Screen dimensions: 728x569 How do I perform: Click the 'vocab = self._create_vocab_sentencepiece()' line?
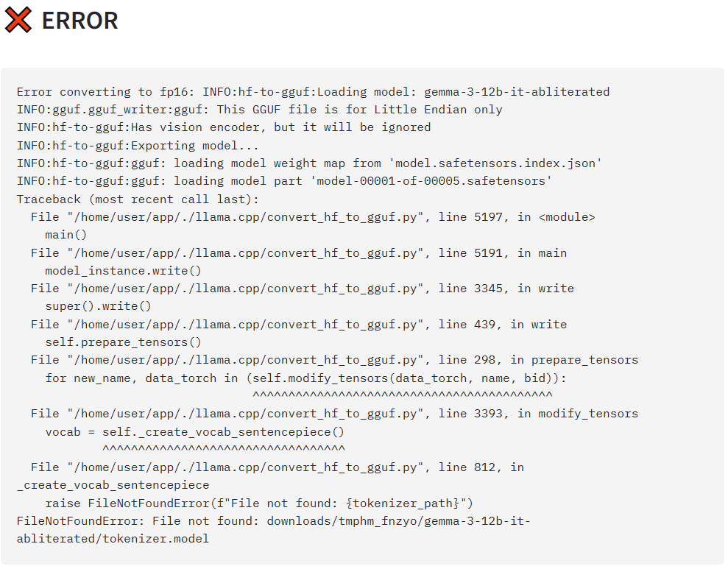tap(195, 433)
